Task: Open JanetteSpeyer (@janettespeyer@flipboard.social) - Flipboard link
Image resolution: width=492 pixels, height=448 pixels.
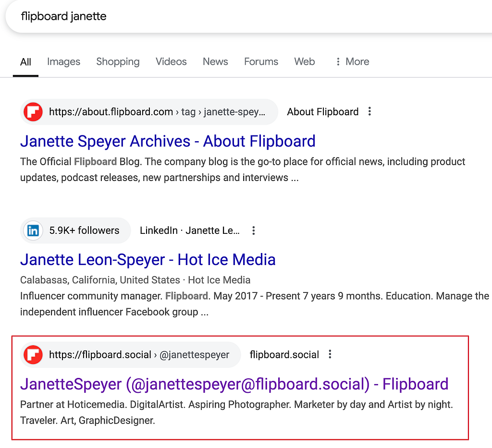Action: tap(234, 384)
